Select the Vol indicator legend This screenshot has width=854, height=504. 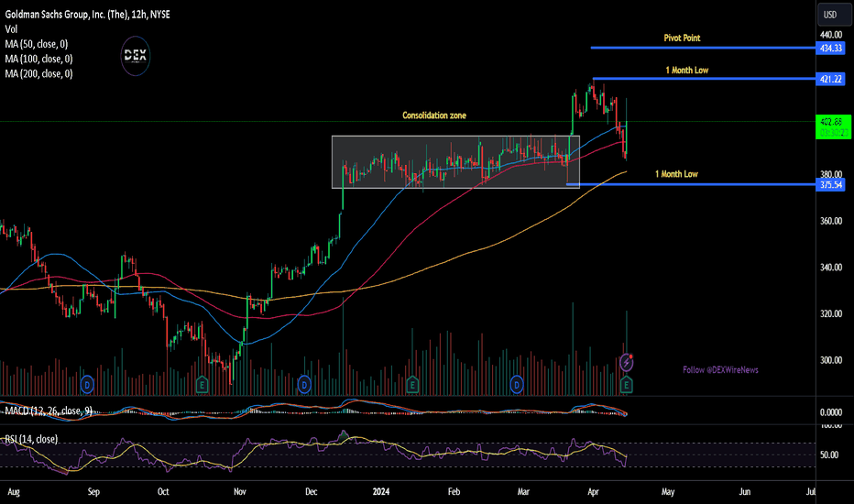[x=11, y=29]
